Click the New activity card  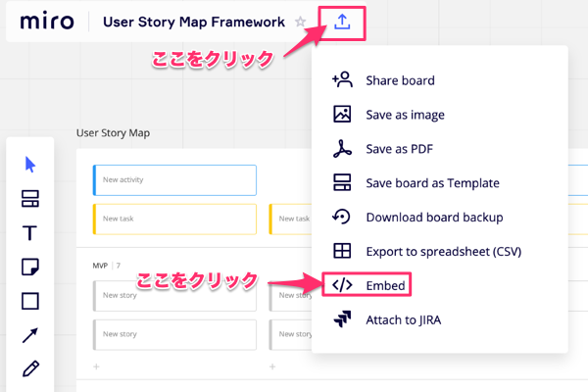click(174, 179)
